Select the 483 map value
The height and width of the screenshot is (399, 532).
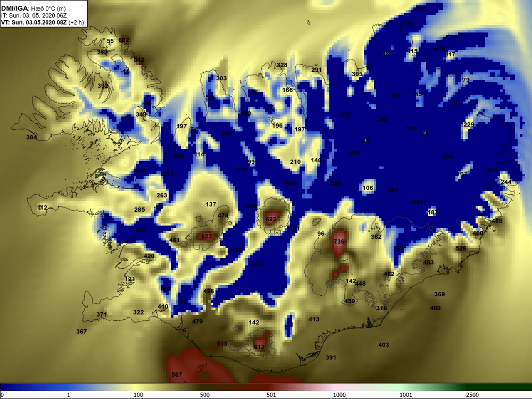[x=428, y=262]
